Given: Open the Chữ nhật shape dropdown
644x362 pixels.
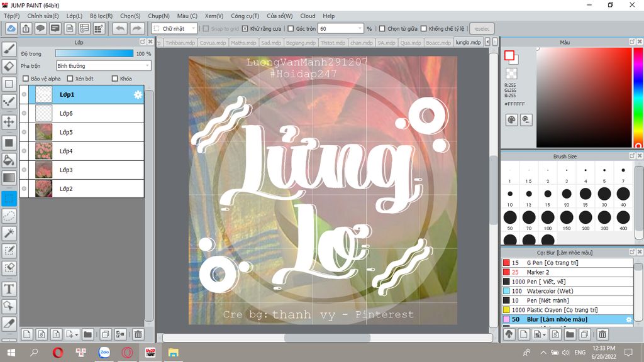Looking at the screenshot, I should point(175,29).
